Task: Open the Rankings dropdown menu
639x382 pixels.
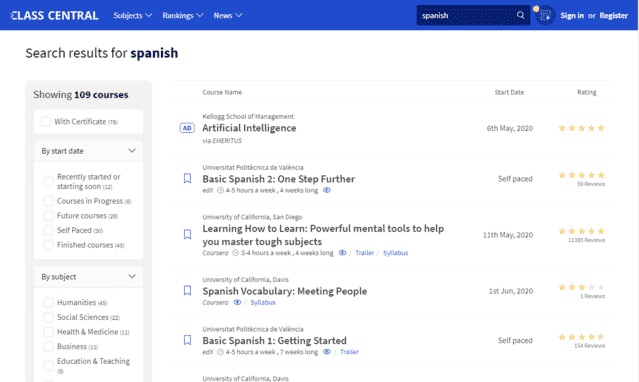Action: click(x=183, y=15)
